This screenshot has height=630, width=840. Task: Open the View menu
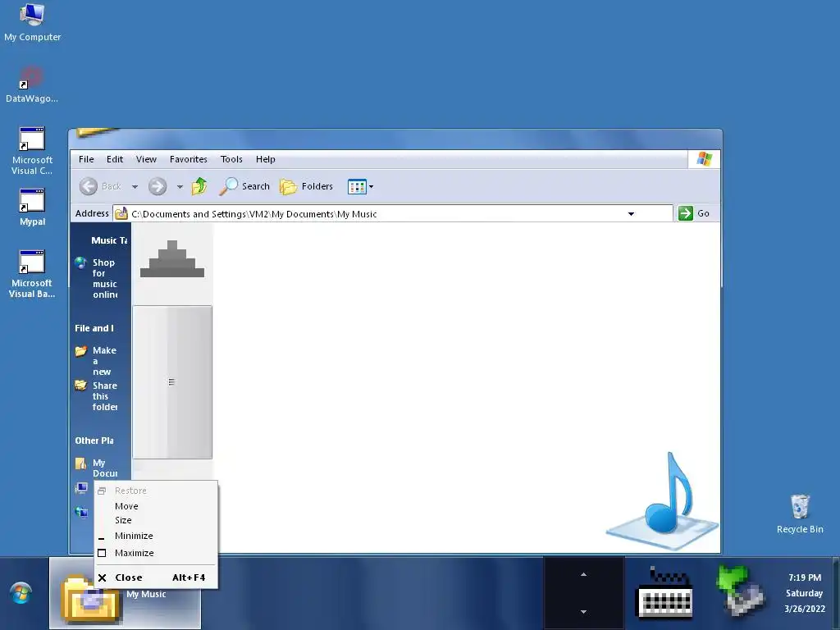click(146, 159)
